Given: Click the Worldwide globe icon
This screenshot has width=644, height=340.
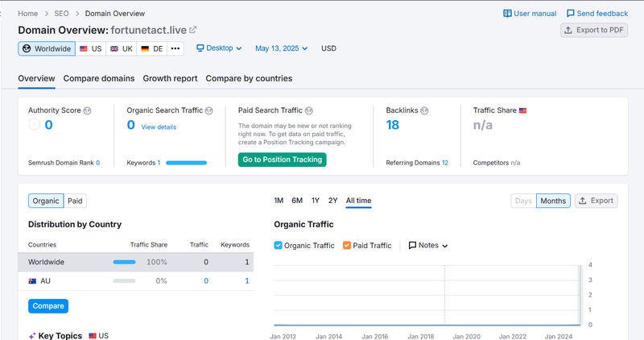Looking at the screenshot, I should click(x=27, y=48).
